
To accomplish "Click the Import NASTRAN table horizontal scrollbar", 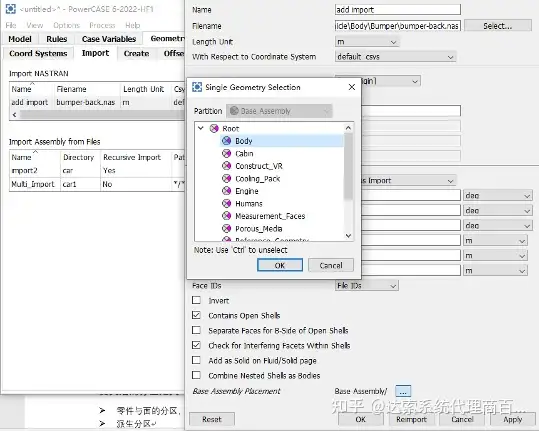I will [x=102, y=115].
